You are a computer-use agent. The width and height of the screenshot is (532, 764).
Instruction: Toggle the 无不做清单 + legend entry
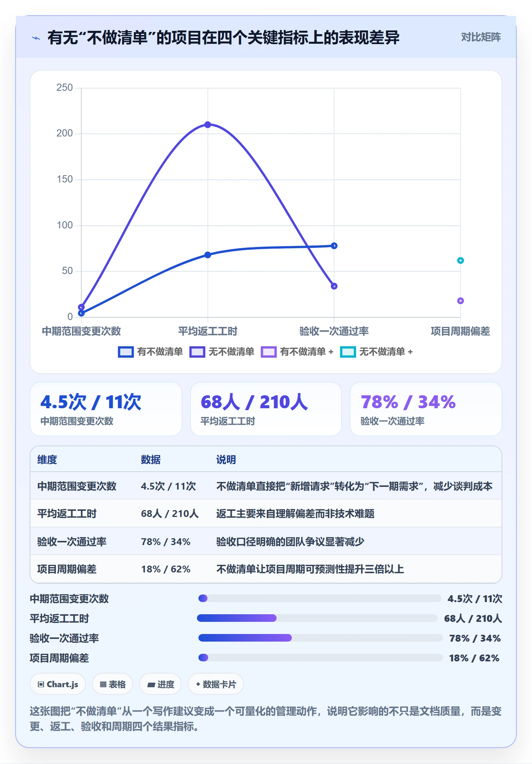(377, 352)
